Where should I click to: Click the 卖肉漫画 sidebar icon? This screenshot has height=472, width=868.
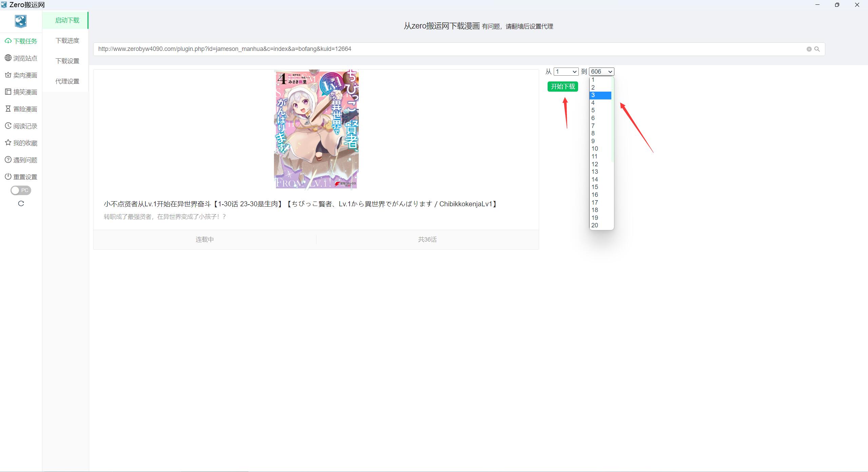[8, 75]
